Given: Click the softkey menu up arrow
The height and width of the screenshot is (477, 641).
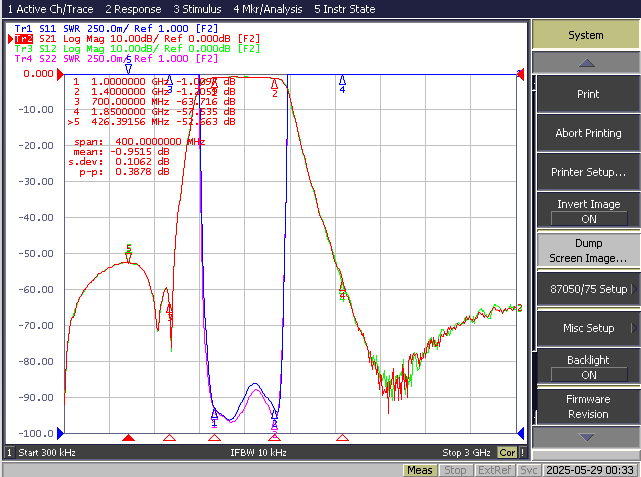Looking at the screenshot, I should [586, 63].
